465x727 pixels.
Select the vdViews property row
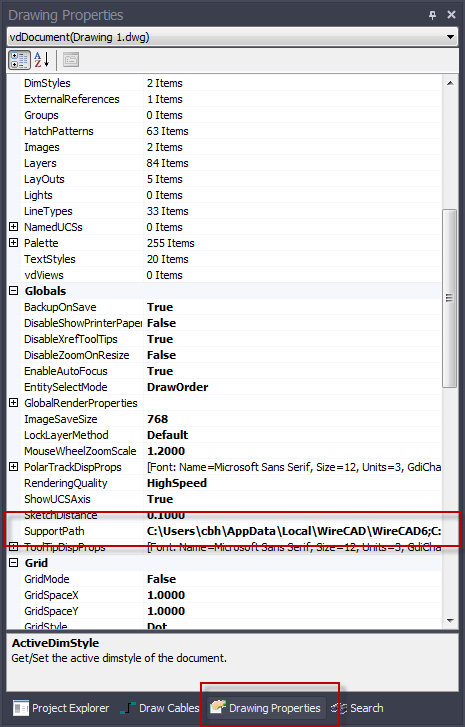pos(224,275)
